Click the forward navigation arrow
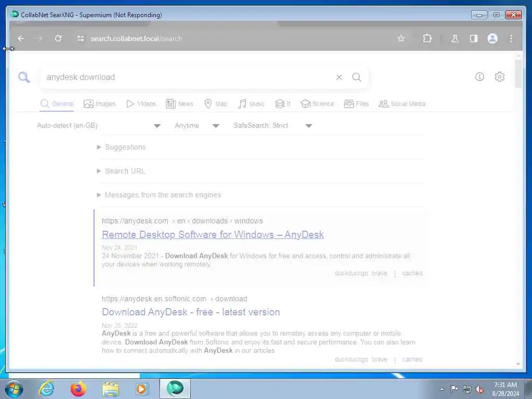Screen dimensions: 532x399 [x=39, y=38]
